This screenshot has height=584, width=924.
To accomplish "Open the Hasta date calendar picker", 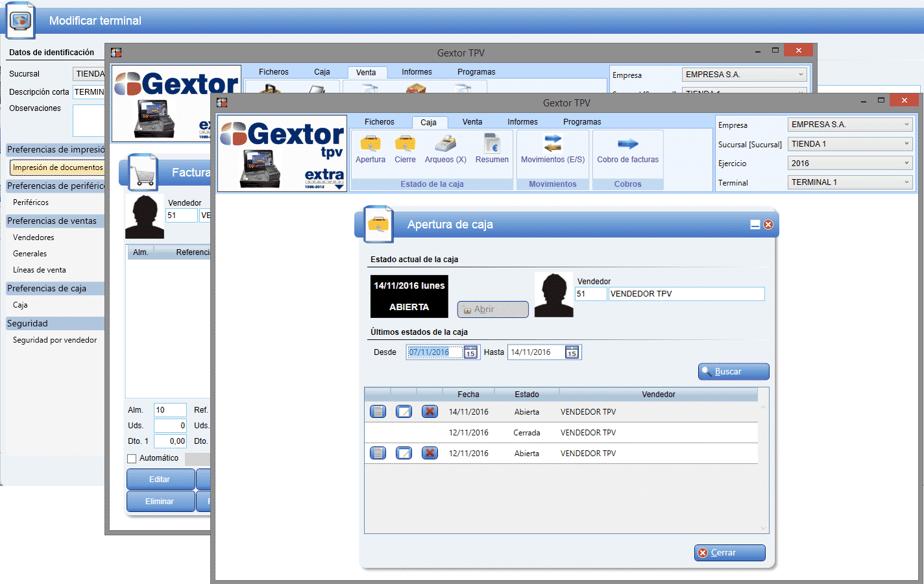I will click(572, 352).
